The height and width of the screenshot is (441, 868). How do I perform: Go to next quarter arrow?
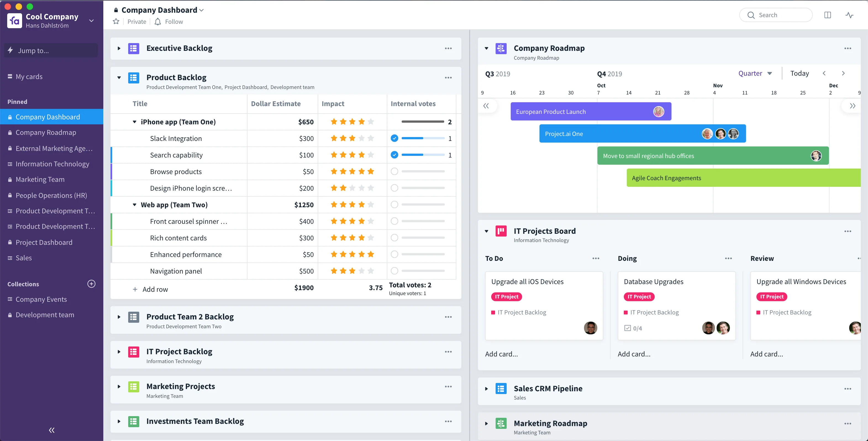pyautogui.click(x=843, y=73)
